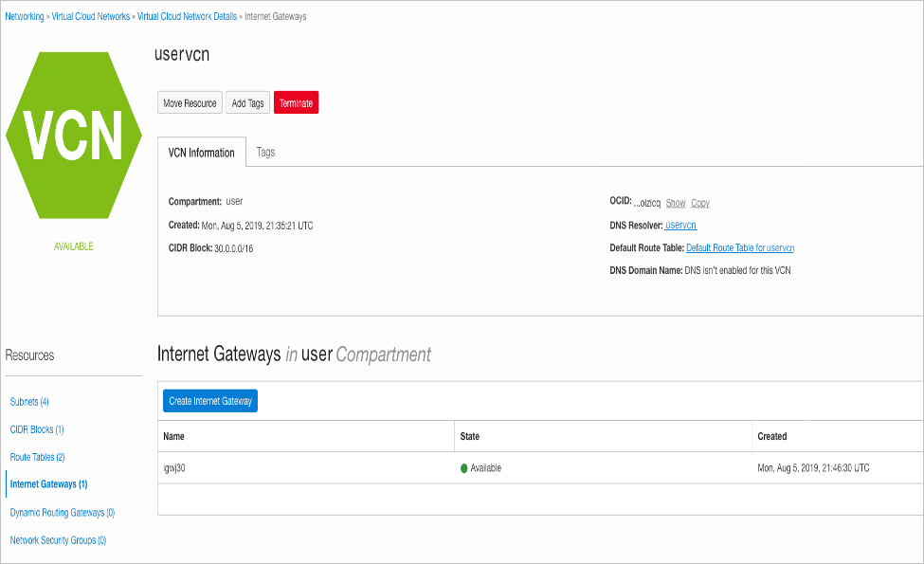Select Internet Gateways (1) sidebar item
Screen dimensions: 924x564
[x=48, y=484]
